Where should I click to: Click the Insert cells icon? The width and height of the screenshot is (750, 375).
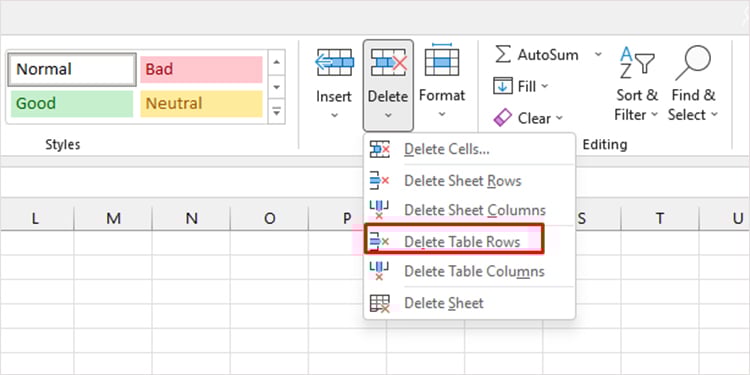click(x=334, y=62)
